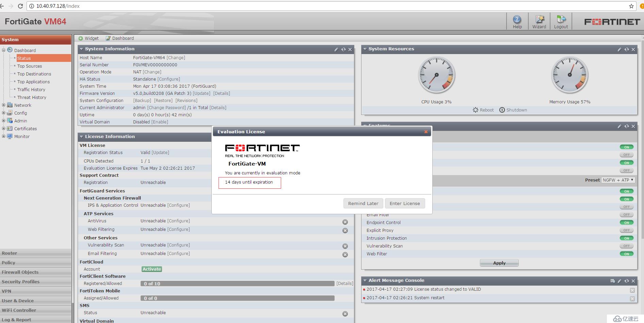Viewport: 644px width, 323px height.
Task: Collapse the License Information panel triangle
Action: [81, 137]
